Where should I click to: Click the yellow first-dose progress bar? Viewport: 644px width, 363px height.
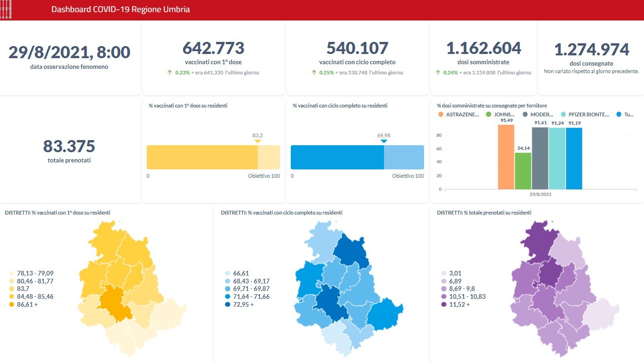tap(202, 157)
